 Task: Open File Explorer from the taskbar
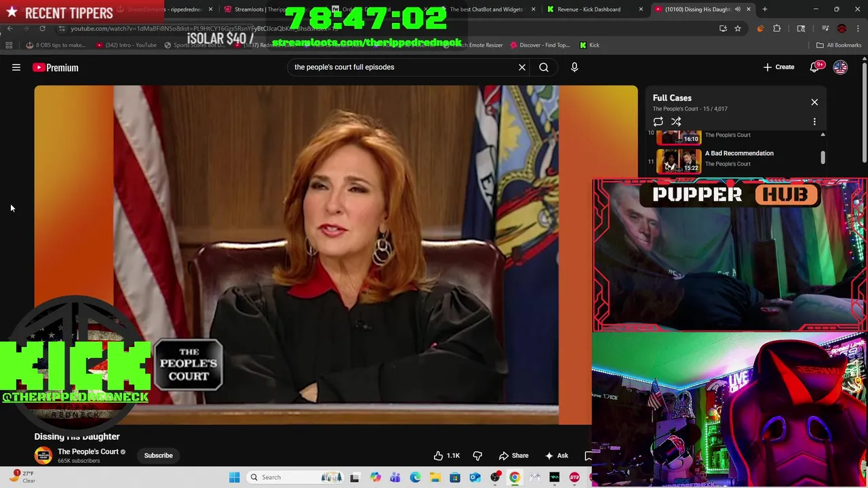435,477
